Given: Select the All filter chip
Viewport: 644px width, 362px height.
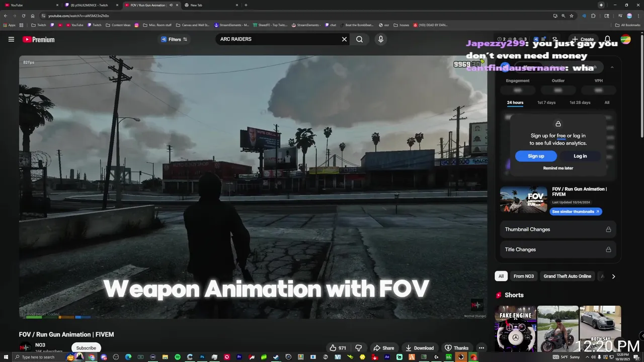Looking at the screenshot, I should click(501, 276).
